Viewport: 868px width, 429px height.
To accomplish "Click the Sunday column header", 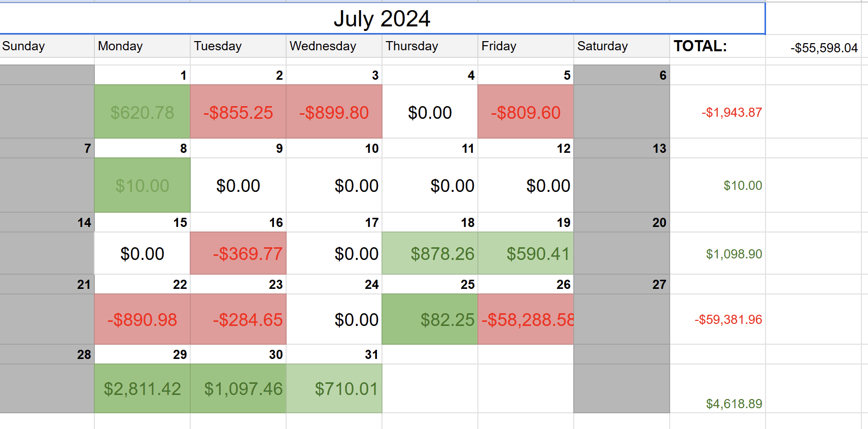I will point(47,46).
